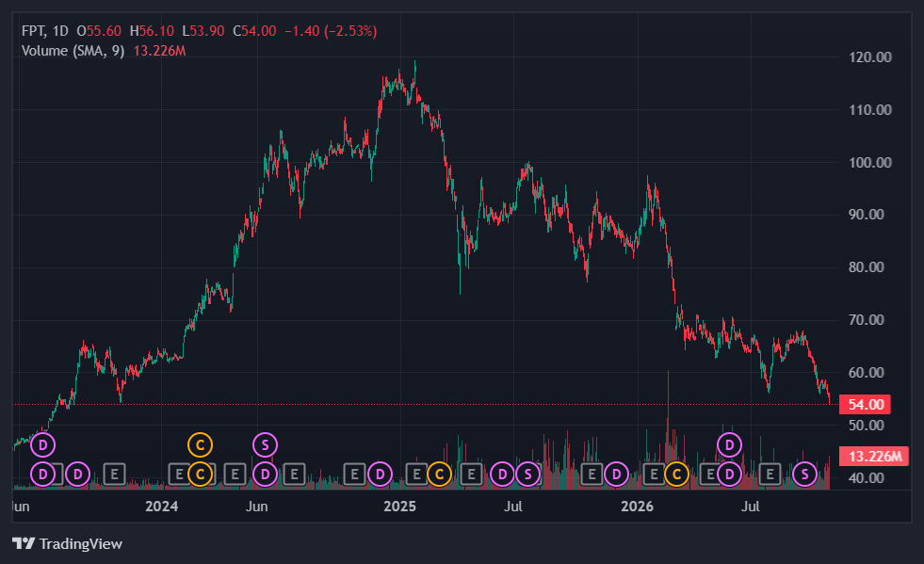Click the lower C marker right of 2026 label
Viewport: 924px width, 564px height.
coord(676,474)
